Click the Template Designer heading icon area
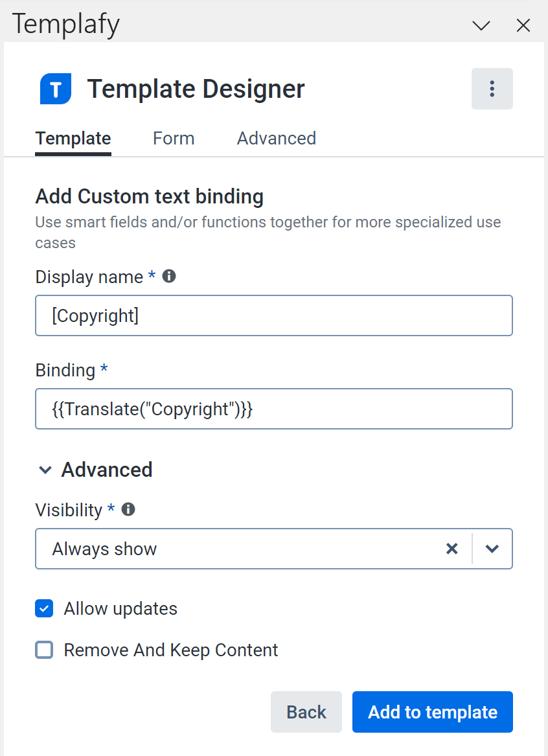This screenshot has width=548, height=756. [55, 89]
